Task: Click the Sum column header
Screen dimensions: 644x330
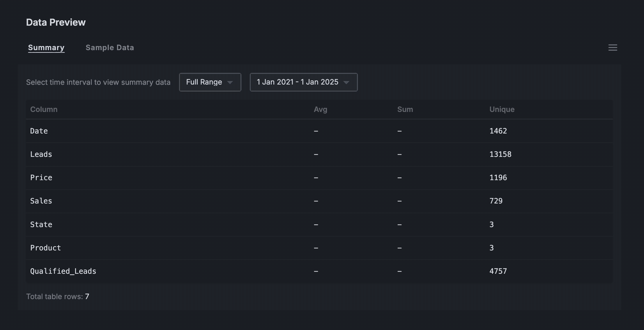Action: (x=405, y=109)
